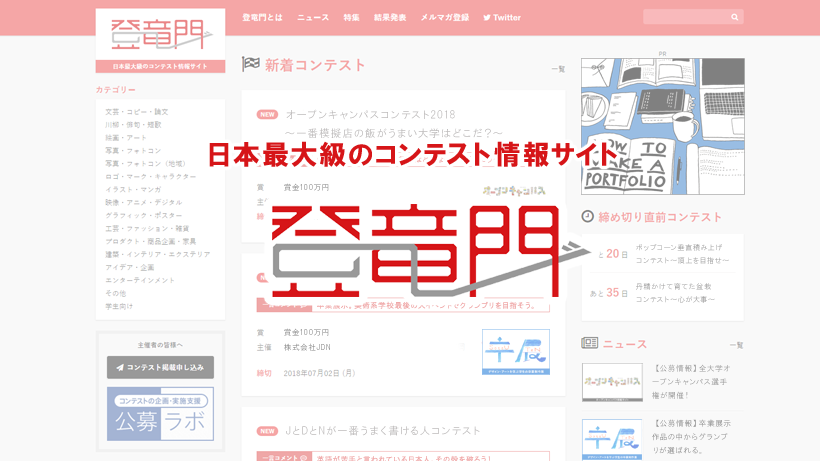820x461 pixels.
Task: Select the 工芸・ファッション・雑貨 category
Action: (147, 228)
